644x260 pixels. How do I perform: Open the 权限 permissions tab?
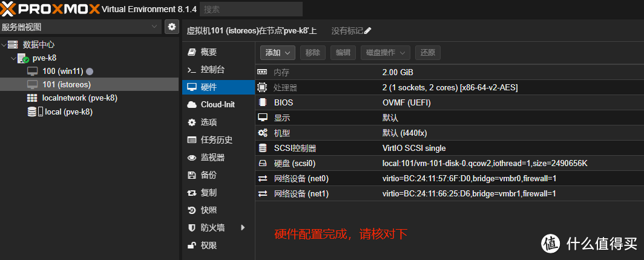[x=218, y=245]
